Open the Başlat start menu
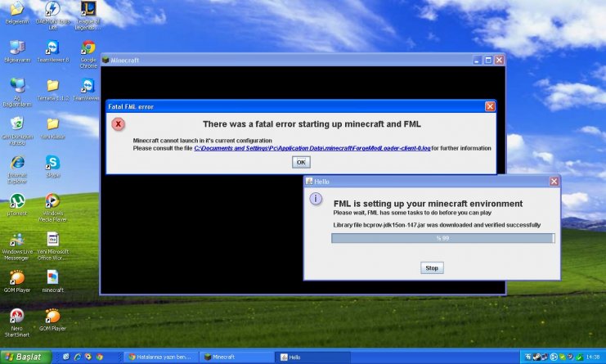Image resolution: width=606 pixels, height=364 pixels. [26, 357]
